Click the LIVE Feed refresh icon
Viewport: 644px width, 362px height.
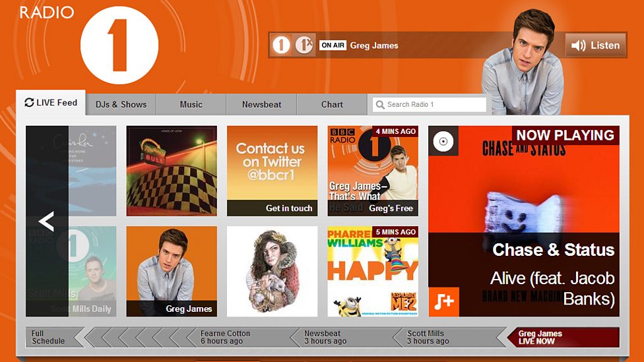click(29, 103)
